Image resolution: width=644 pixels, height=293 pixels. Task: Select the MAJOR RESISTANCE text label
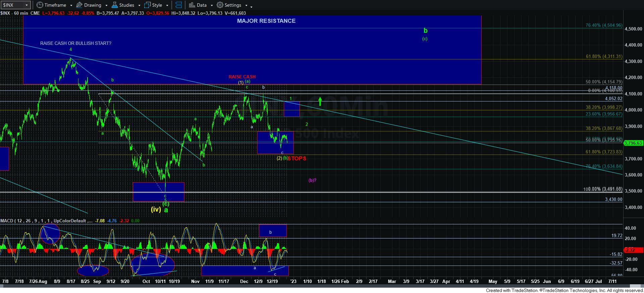pyautogui.click(x=266, y=21)
